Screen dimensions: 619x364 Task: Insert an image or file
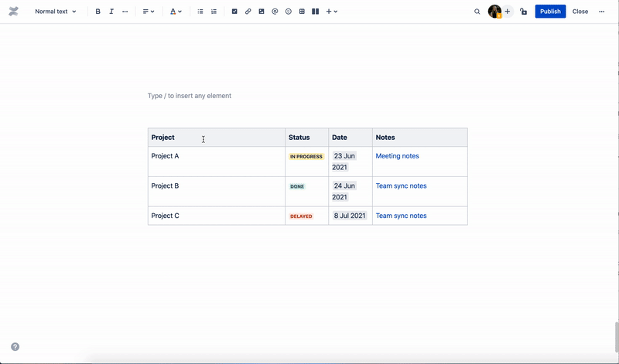pos(262,12)
